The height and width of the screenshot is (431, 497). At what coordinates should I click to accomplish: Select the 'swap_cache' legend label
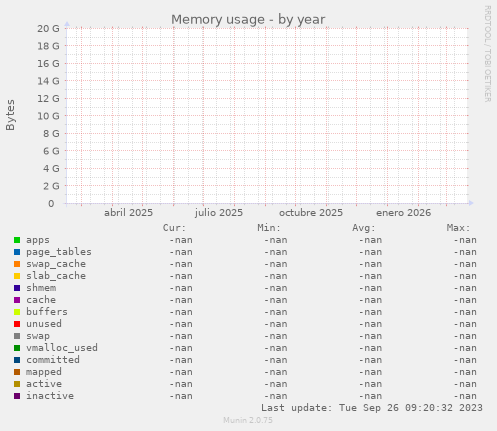pos(56,264)
